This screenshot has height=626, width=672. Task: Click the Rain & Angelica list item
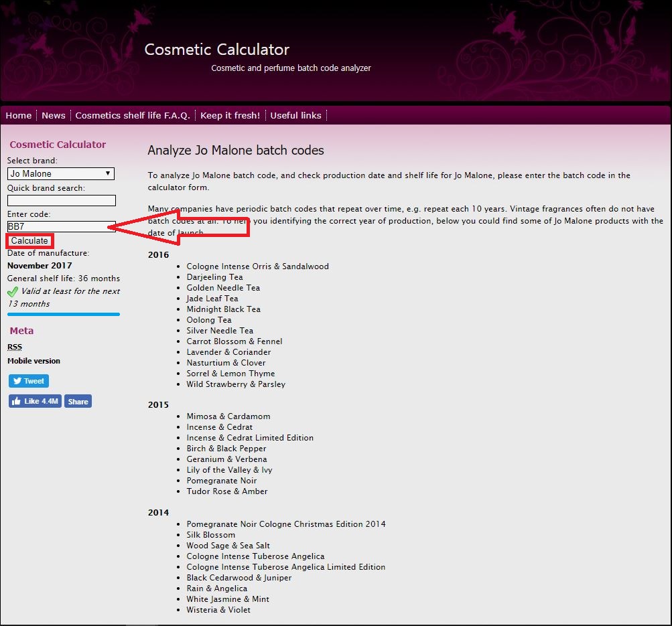[217, 589]
